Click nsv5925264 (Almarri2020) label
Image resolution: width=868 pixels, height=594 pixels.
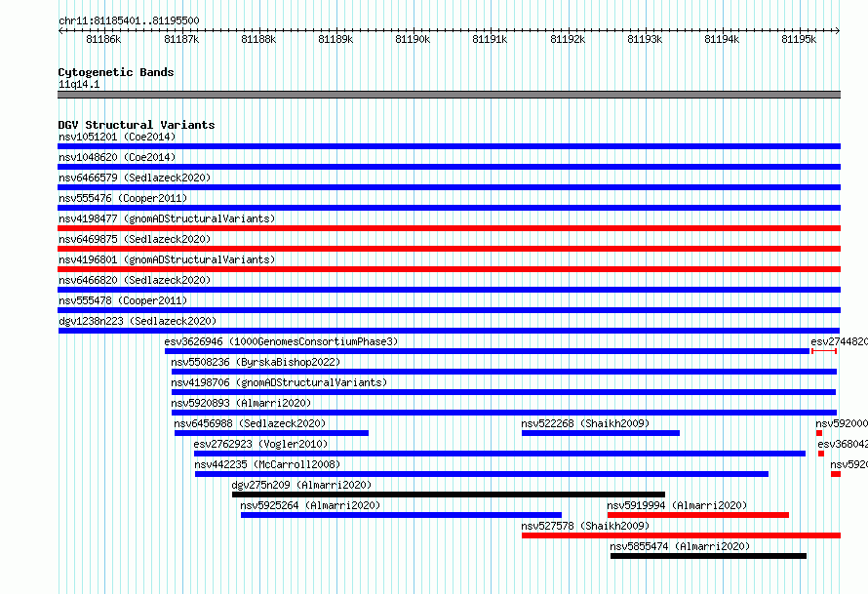(310, 505)
